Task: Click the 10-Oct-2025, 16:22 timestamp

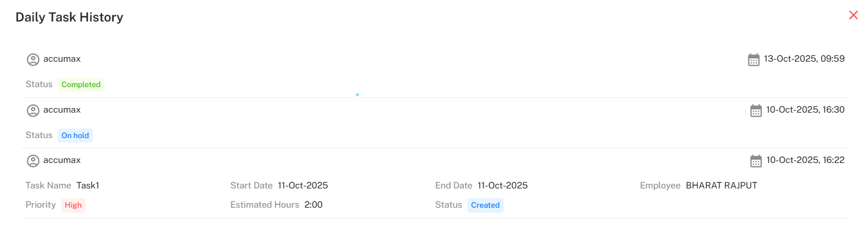Action: 805,160
